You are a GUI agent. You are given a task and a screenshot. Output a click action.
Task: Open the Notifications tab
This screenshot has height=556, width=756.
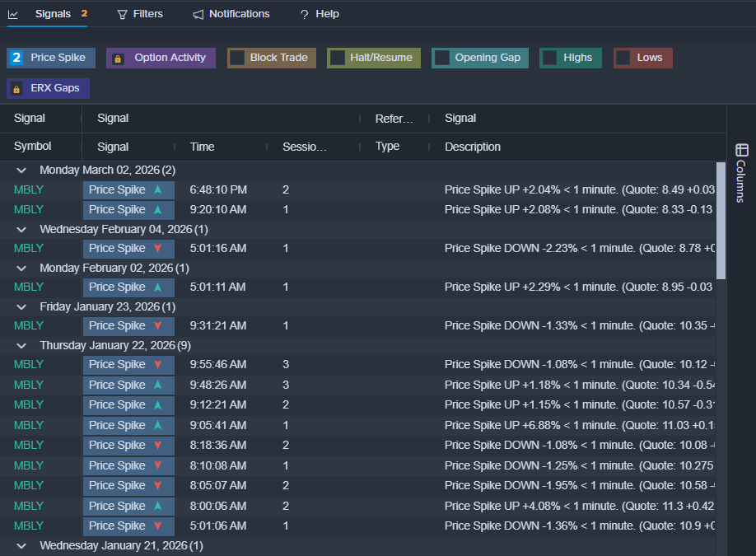point(239,14)
